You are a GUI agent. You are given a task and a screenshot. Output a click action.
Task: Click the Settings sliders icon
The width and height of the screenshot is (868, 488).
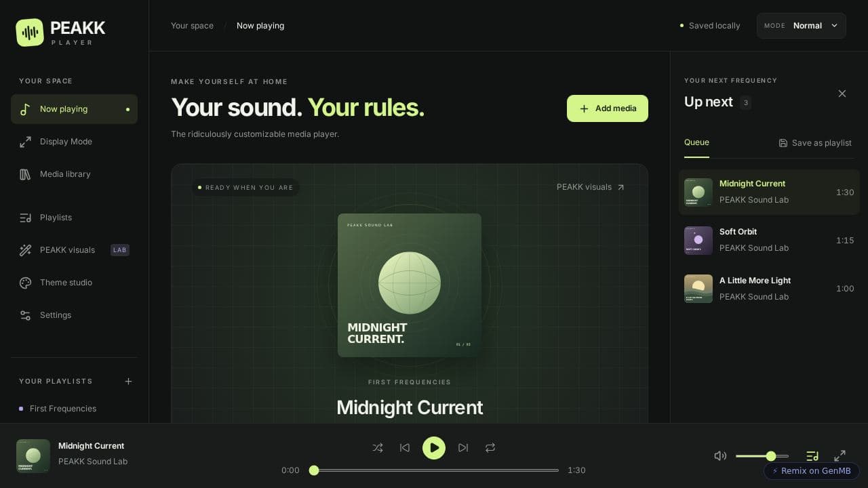[25, 315]
